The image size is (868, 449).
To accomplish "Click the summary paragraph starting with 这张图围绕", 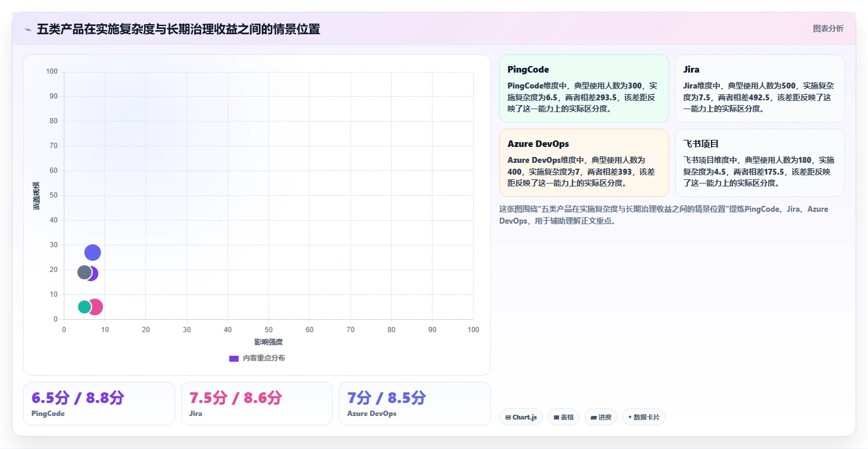I will click(x=664, y=215).
